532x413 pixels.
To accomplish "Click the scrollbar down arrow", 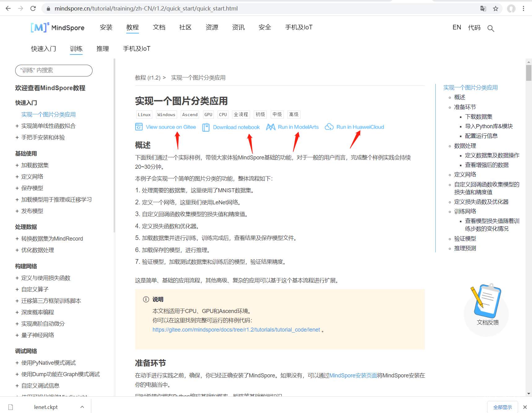I will pos(529,393).
